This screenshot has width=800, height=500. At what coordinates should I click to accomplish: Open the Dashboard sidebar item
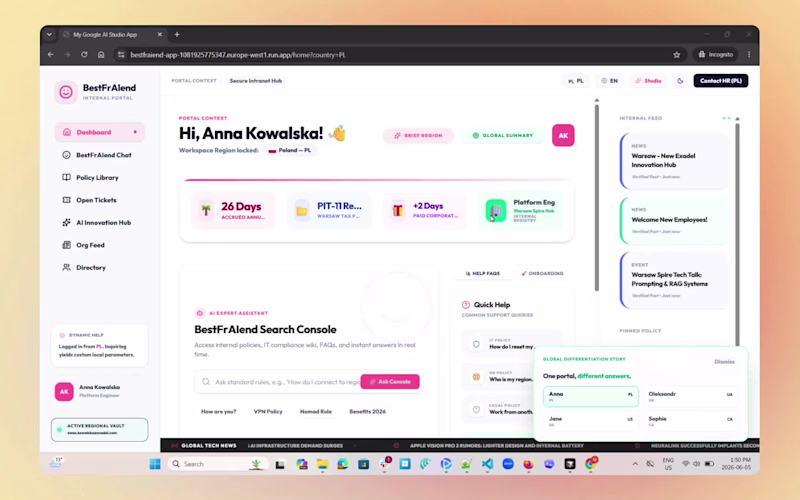coord(99,132)
